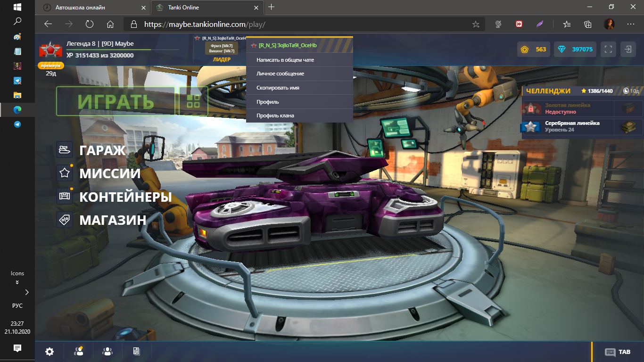Select Личное сообщение in the context menu

[x=299, y=74]
